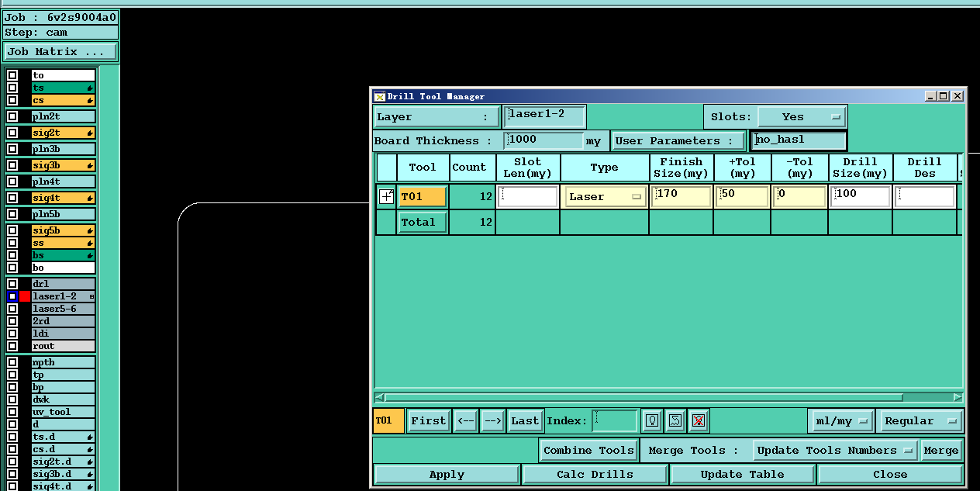Click Update Table button

click(x=742, y=475)
